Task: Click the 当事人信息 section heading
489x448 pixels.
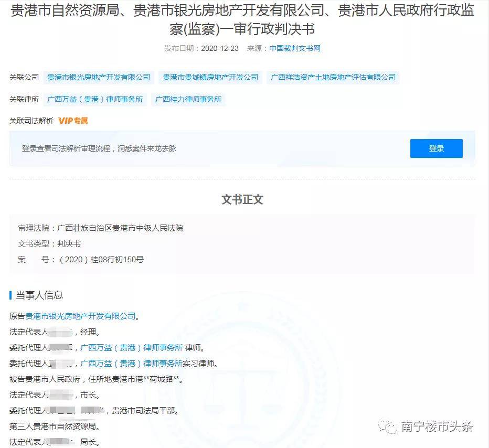Action: point(39,295)
